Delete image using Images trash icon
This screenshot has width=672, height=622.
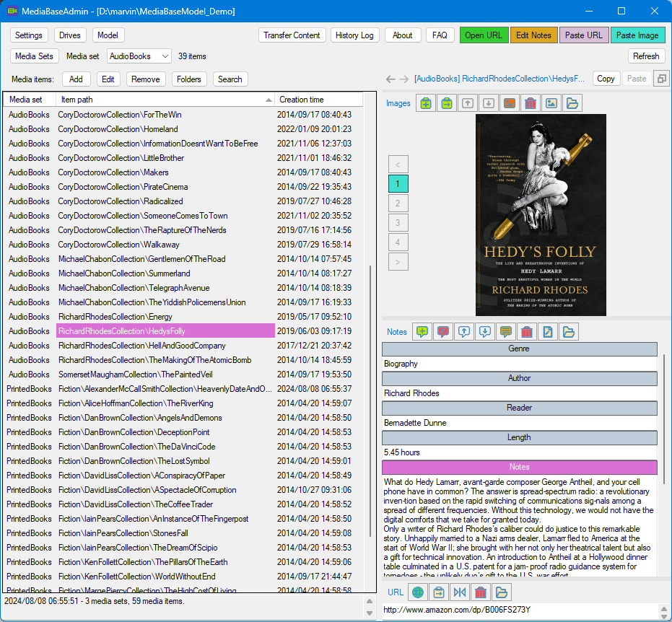(x=531, y=103)
